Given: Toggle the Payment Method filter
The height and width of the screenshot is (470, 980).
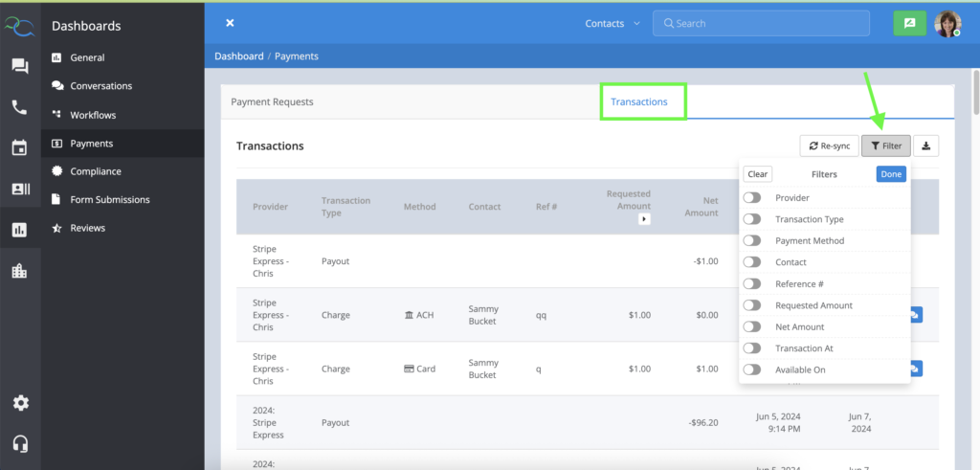Looking at the screenshot, I should coord(752,240).
